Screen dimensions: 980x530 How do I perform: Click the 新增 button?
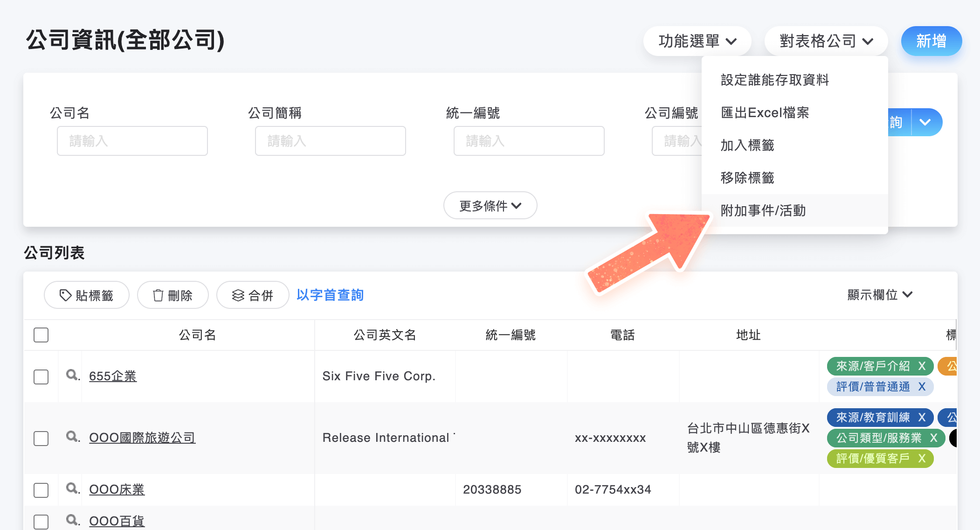click(931, 41)
